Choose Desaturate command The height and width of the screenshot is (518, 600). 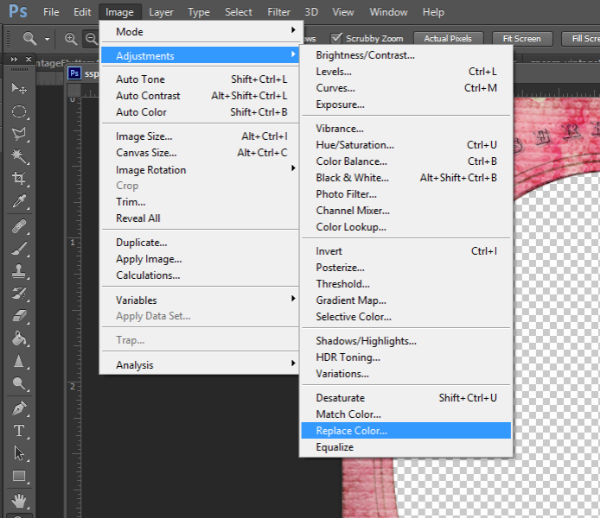(406, 397)
